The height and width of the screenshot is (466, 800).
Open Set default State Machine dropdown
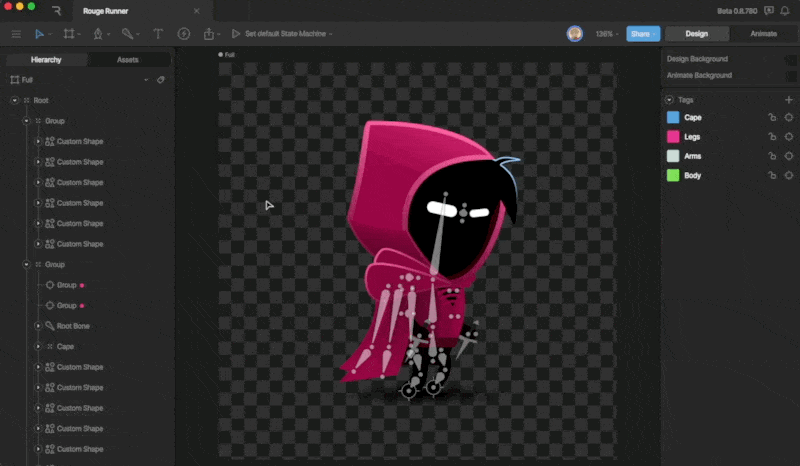[289, 34]
